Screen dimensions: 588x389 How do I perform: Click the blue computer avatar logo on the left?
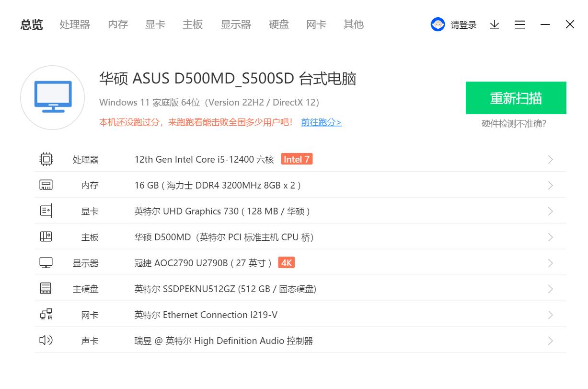click(x=52, y=97)
